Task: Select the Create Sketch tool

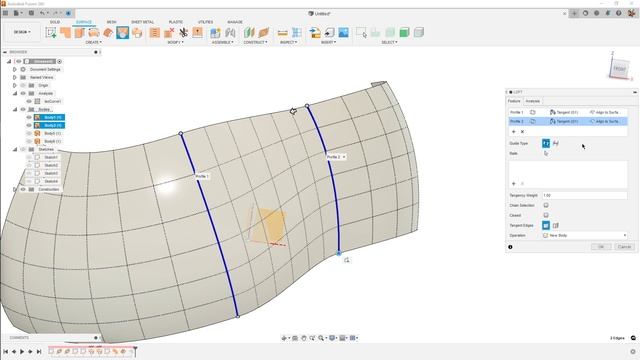Action: pos(51,33)
